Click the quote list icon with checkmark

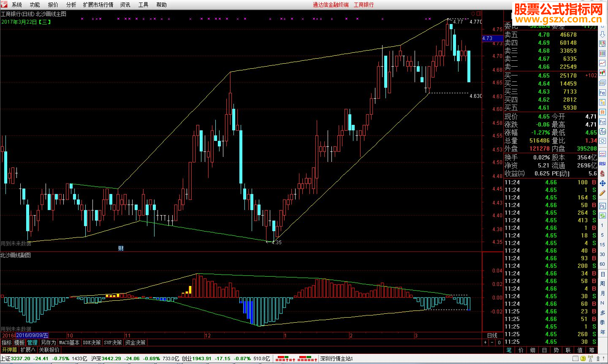click(603, 44)
